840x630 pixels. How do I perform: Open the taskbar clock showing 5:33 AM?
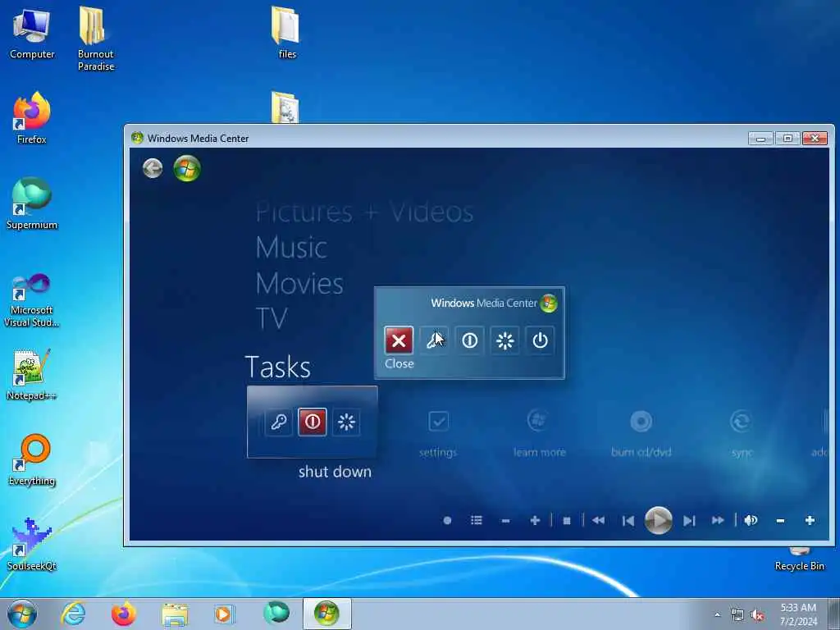click(x=798, y=614)
